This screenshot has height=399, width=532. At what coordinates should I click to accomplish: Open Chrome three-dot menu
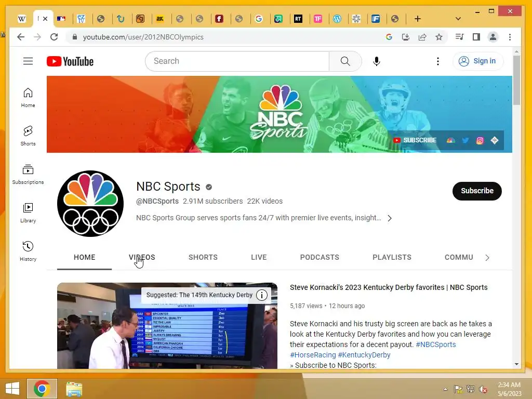[x=510, y=37]
